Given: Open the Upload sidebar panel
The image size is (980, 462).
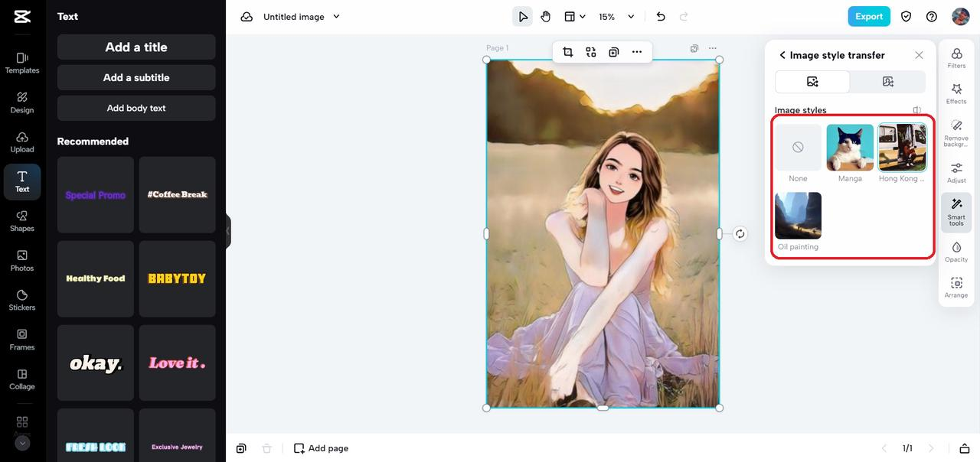Looking at the screenshot, I should [x=22, y=142].
